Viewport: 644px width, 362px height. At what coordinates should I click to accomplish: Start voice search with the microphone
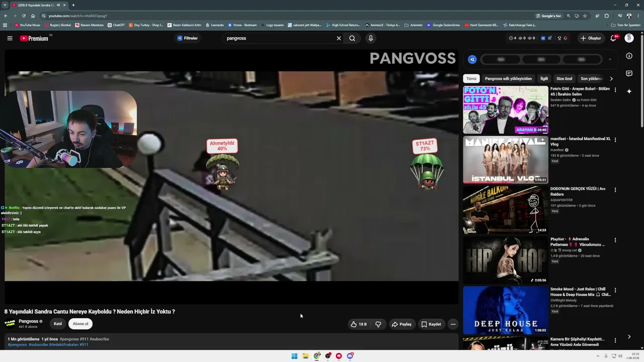click(x=371, y=38)
